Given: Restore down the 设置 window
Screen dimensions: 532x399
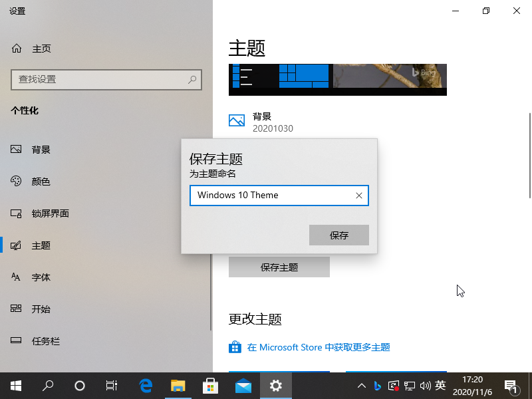Looking at the screenshot, I should [486, 11].
